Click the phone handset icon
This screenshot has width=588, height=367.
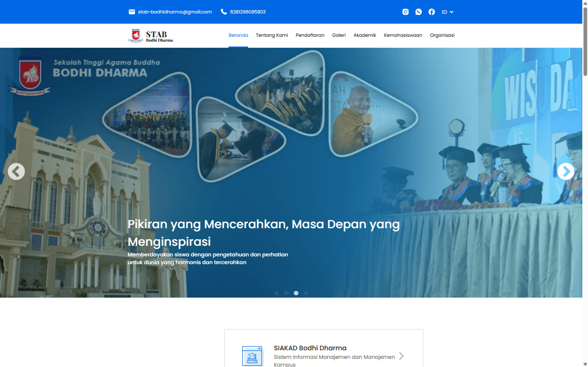[x=224, y=12]
